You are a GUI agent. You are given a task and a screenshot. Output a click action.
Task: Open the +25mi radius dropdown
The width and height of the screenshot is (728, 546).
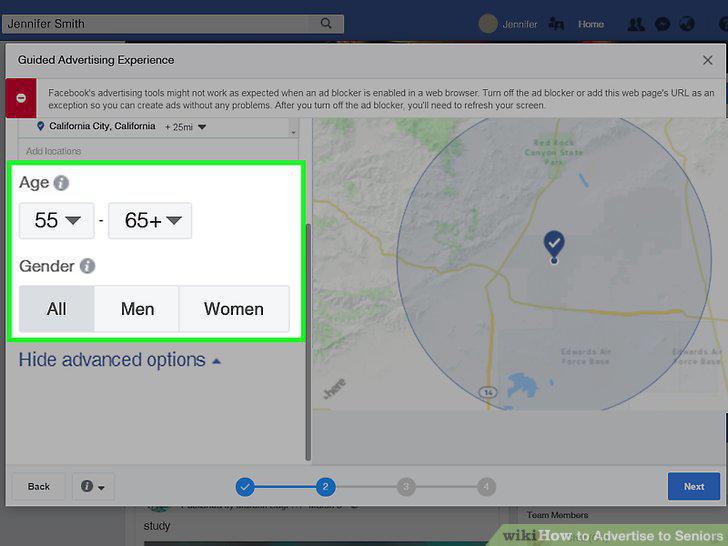point(185,127)
